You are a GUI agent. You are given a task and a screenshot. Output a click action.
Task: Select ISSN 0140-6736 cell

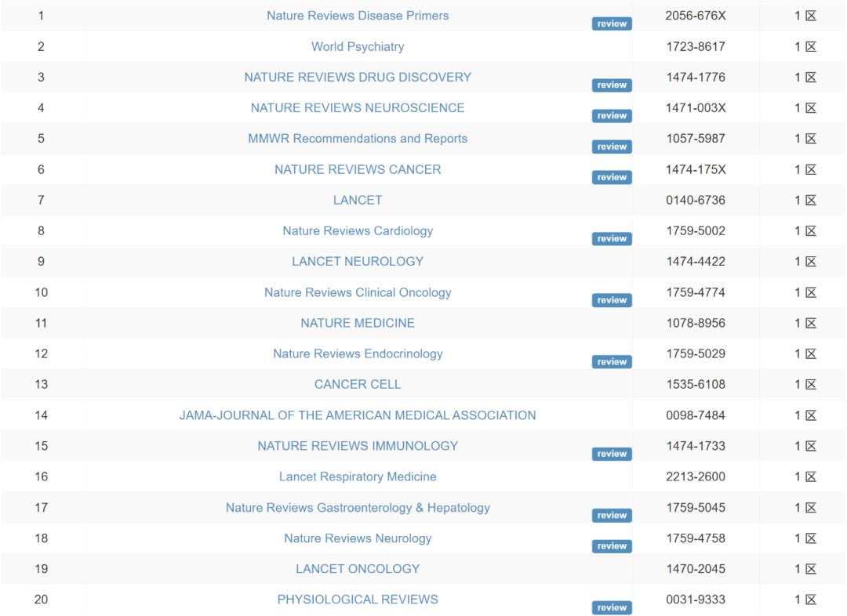696,201
